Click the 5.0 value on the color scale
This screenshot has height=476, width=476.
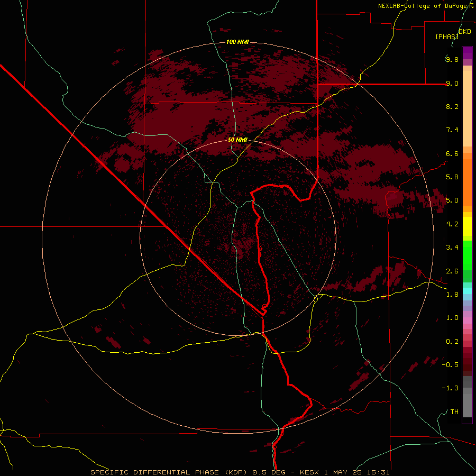point(452,200)
